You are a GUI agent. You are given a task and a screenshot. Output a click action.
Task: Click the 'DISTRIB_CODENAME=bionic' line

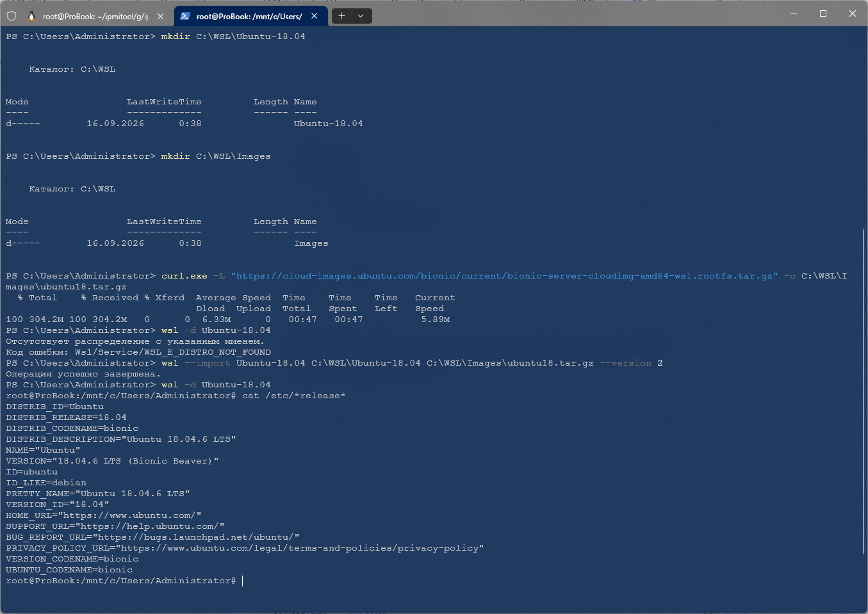pyautogui.click(x=72, y=428)
